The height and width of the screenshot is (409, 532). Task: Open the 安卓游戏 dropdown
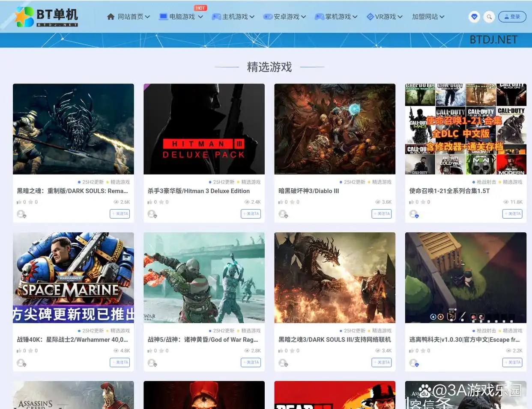click(284, 17)
